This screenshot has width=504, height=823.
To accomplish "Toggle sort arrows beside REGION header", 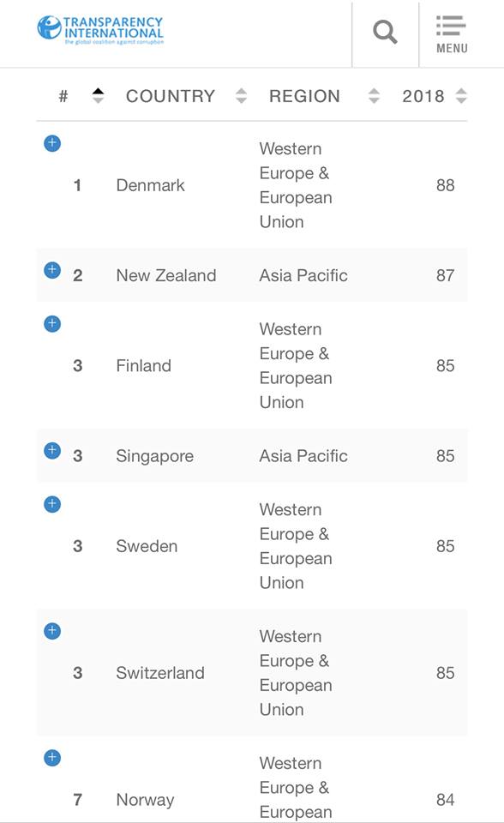I will (374, 95).
